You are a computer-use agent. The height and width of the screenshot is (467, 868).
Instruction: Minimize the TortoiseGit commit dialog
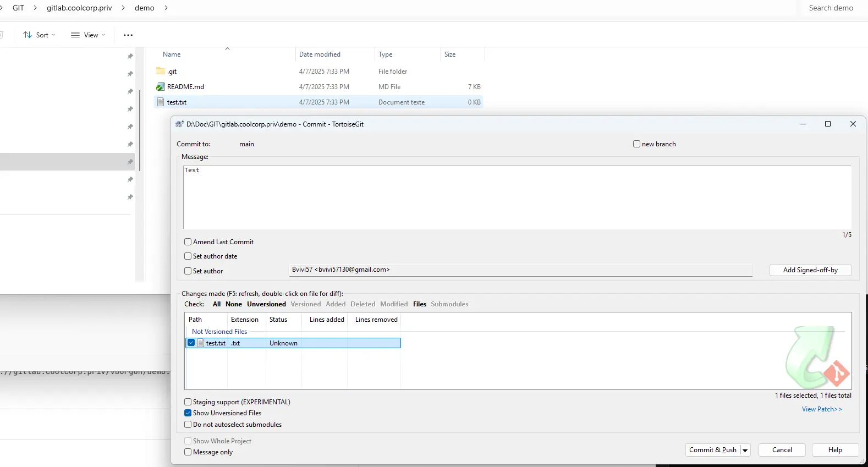pyautogui.click(x=803, y=124)
